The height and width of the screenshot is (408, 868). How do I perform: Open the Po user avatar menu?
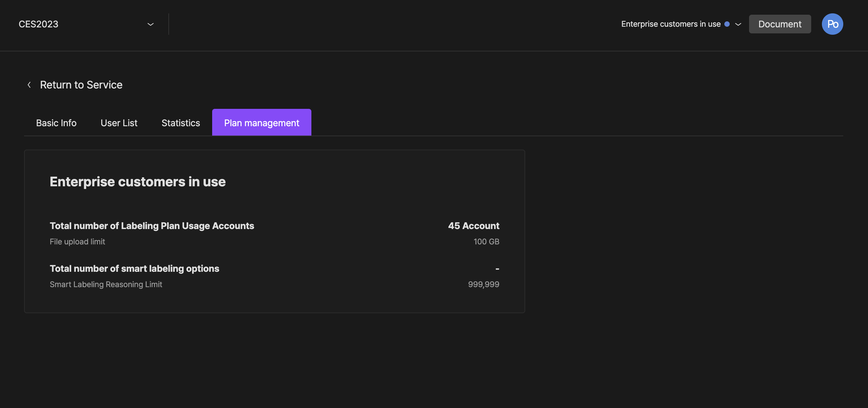coord(832,24)
